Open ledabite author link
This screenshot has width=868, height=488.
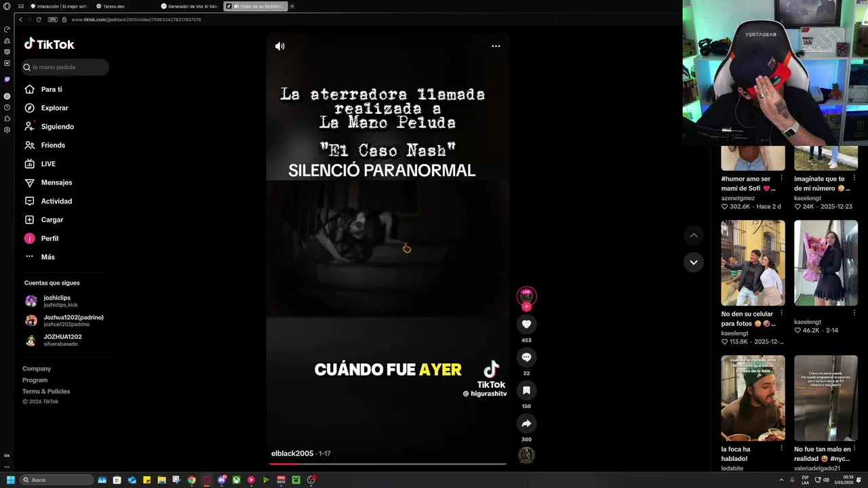click(732, 468)
